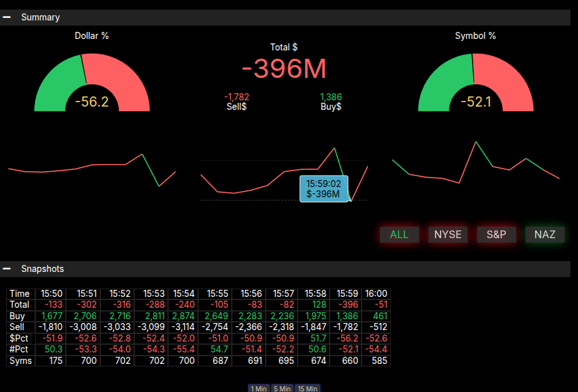Click the Buy$ label

pyautogui.click(x=331, y=107)
